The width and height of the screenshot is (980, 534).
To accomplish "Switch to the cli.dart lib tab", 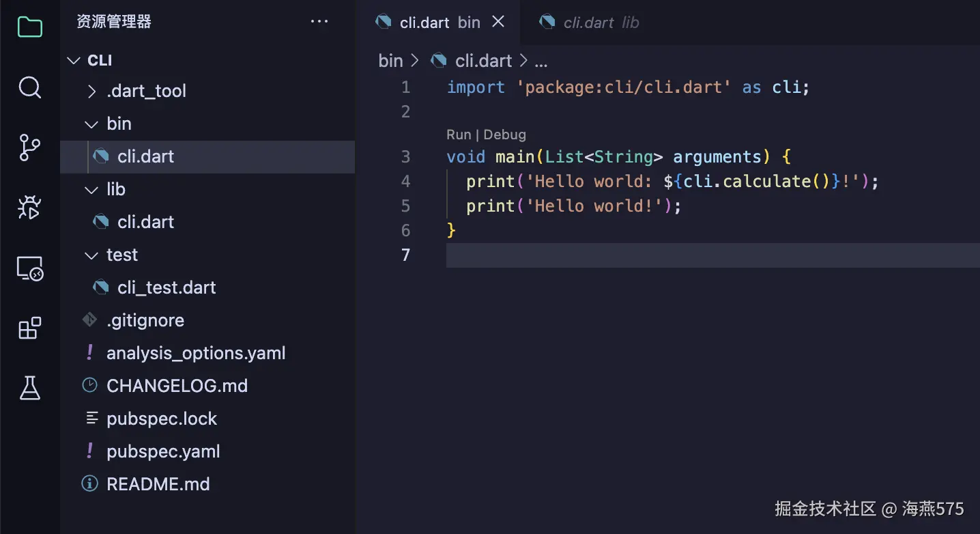I will (588, 22).
